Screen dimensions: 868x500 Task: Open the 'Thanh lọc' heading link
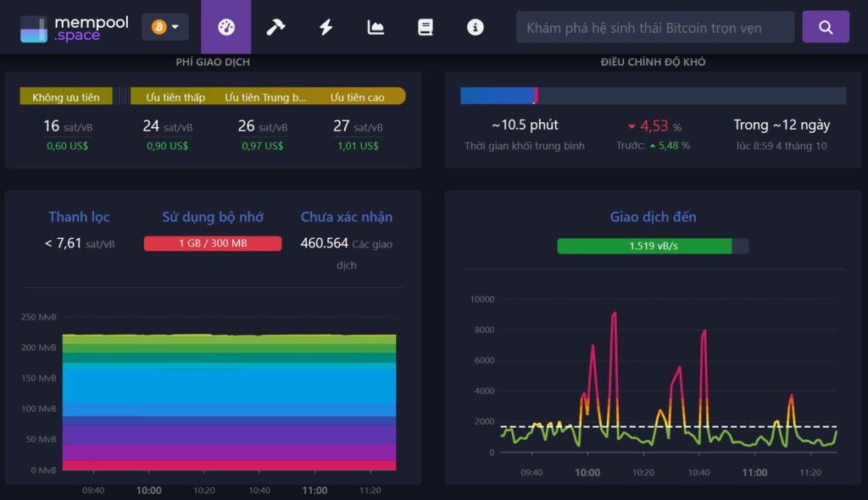click(x=79, y=216)
